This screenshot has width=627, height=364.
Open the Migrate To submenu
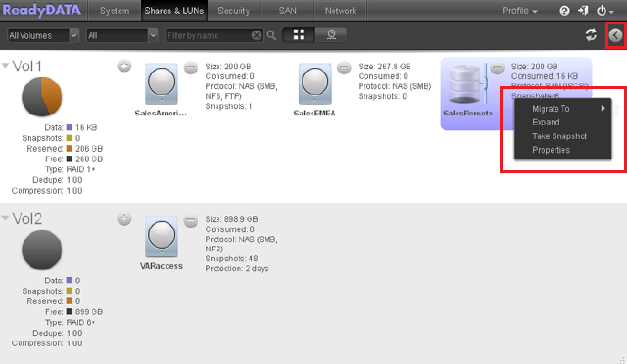[563, 109]
